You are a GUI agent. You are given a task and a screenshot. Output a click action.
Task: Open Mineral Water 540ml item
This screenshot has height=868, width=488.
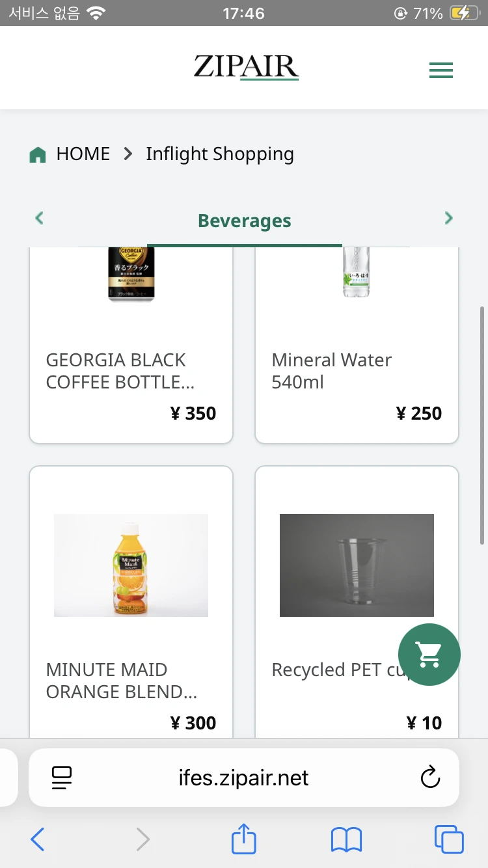tap(357, 346)
